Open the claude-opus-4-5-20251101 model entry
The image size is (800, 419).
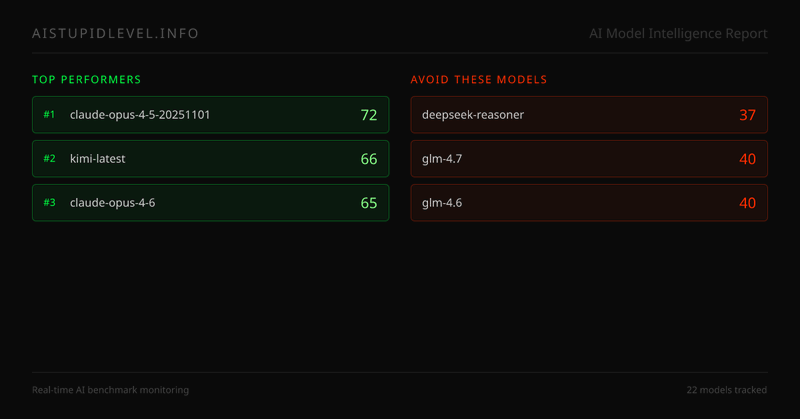point(140,115)
